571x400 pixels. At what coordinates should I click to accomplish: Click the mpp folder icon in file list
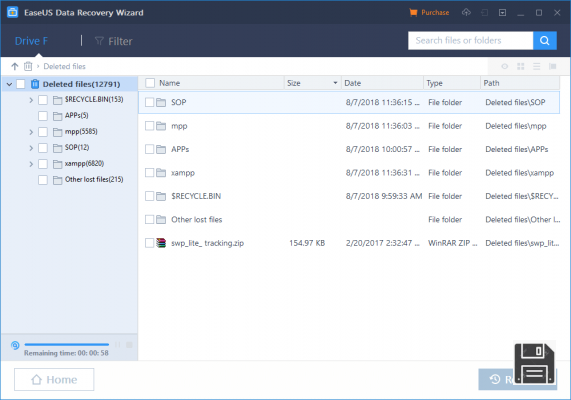[x=161, y=126]
